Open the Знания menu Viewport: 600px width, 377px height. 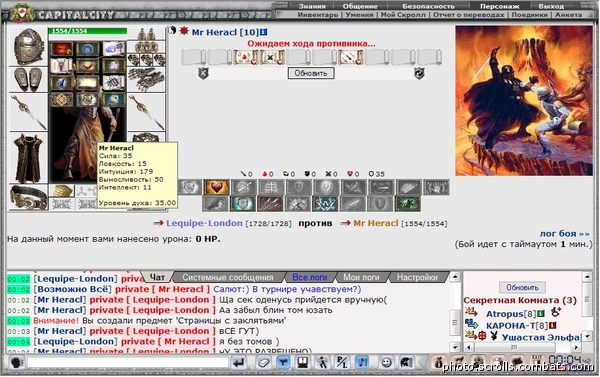[x=312, y=6]
